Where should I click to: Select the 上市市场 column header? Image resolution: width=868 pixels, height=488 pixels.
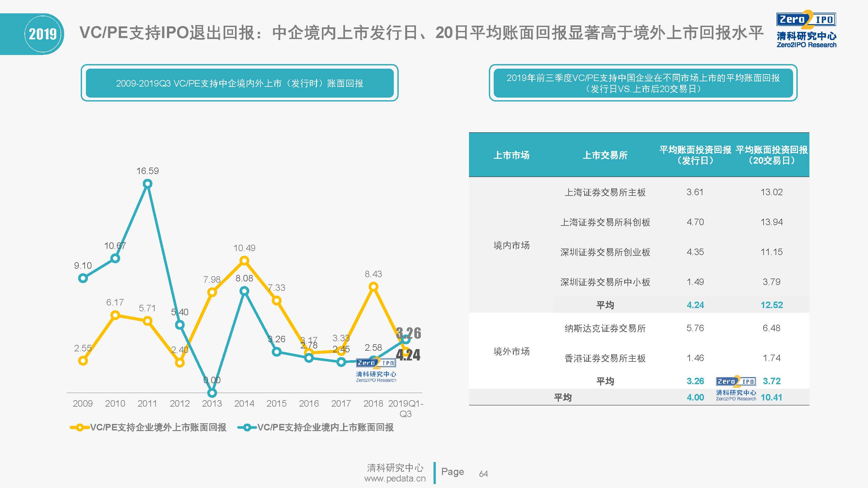(511, 155)
